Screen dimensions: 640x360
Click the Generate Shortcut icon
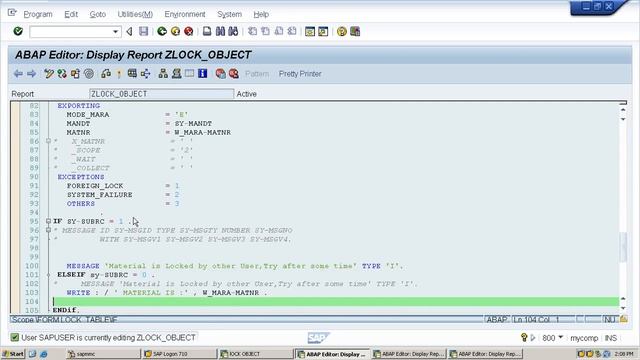323,31
